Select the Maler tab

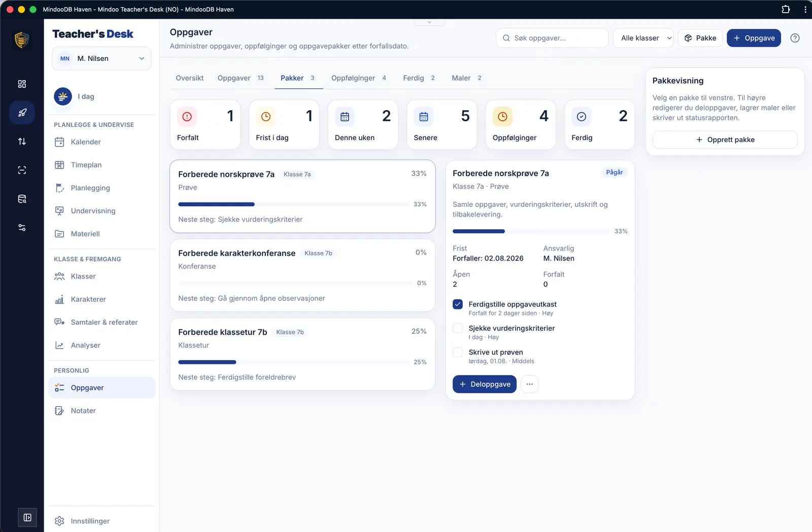[x=466, y=78]
